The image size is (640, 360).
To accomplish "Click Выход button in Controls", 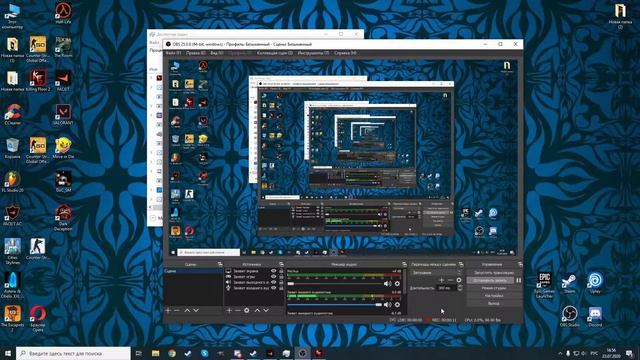I will pos(494,304).
